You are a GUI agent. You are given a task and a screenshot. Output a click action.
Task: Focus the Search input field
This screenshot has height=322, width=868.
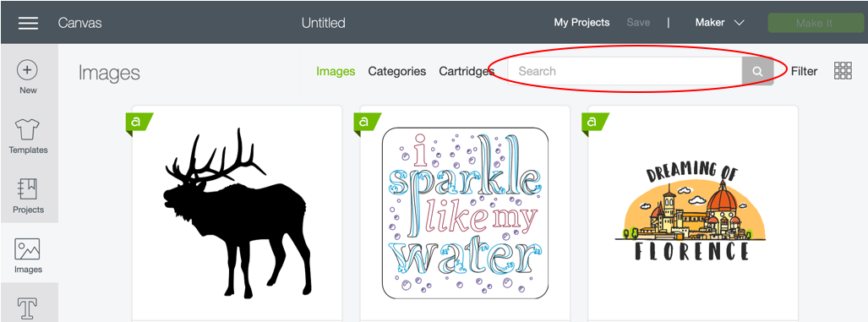pyautogui.click(x=625, y=71)
